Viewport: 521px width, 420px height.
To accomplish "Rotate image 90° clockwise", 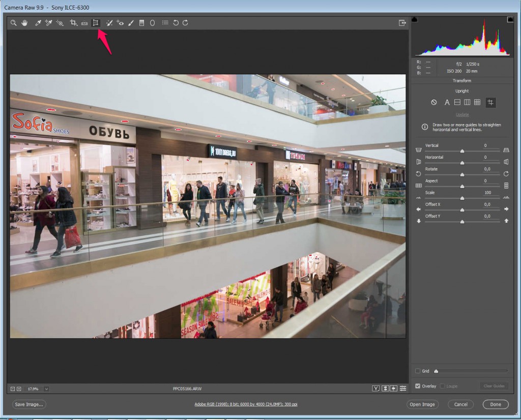I will pyautogui.click(x=186, y=23).
